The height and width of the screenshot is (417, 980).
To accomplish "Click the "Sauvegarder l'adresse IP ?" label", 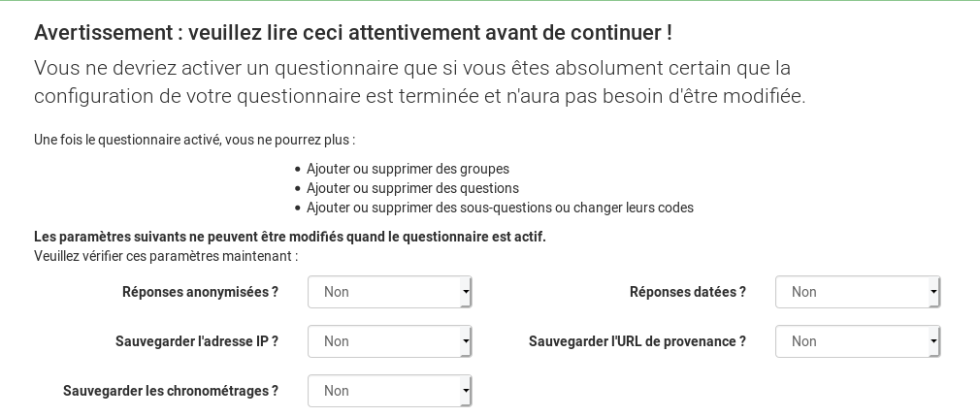I will click(197, 341).
